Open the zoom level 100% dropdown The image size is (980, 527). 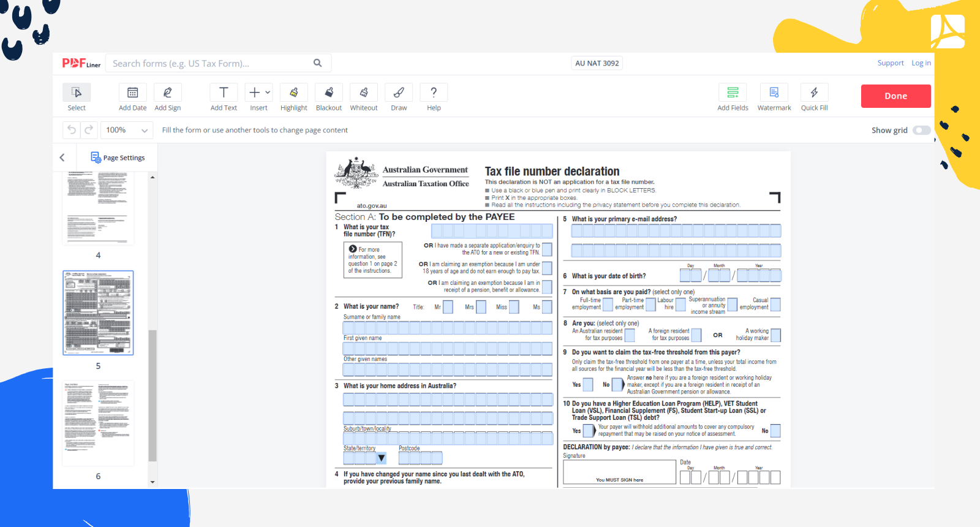click(x=127, y=130)
